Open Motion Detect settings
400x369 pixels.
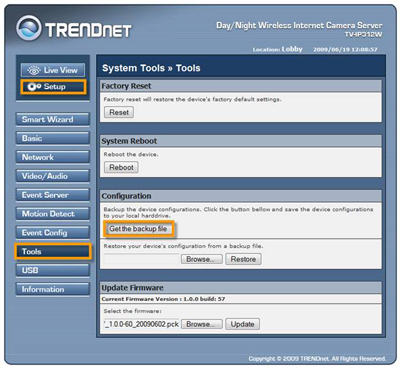(53, 214)
